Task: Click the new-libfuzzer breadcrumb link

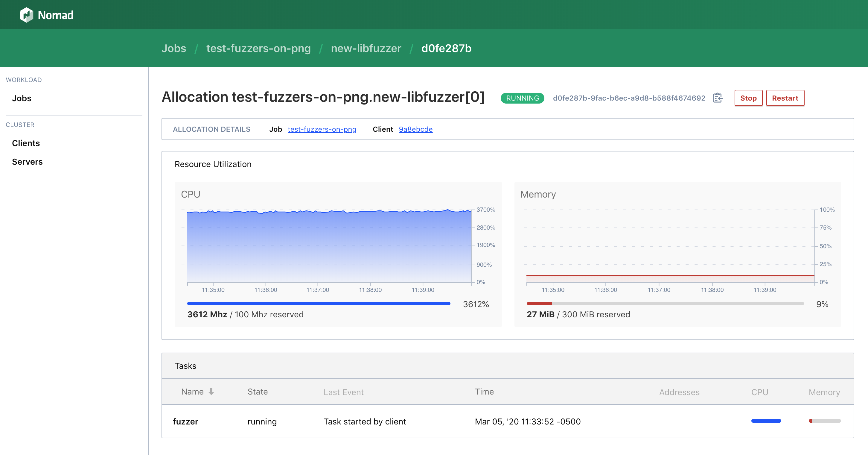Action: point(366,48)
